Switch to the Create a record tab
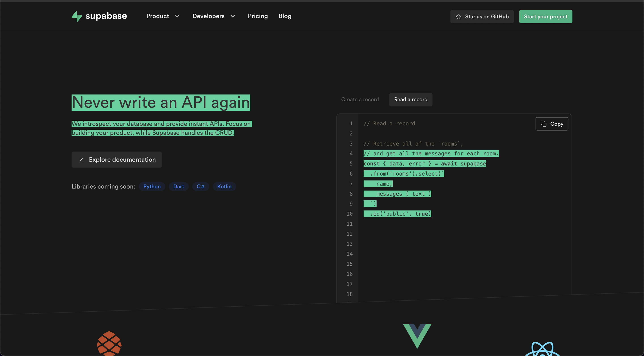The image size is (644, 356). click(360, 99)
